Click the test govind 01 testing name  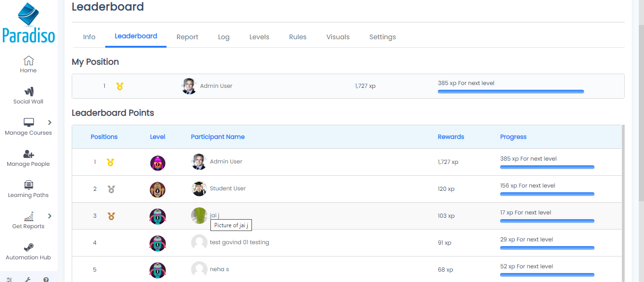pyautogui.click(x=239, y=242)
